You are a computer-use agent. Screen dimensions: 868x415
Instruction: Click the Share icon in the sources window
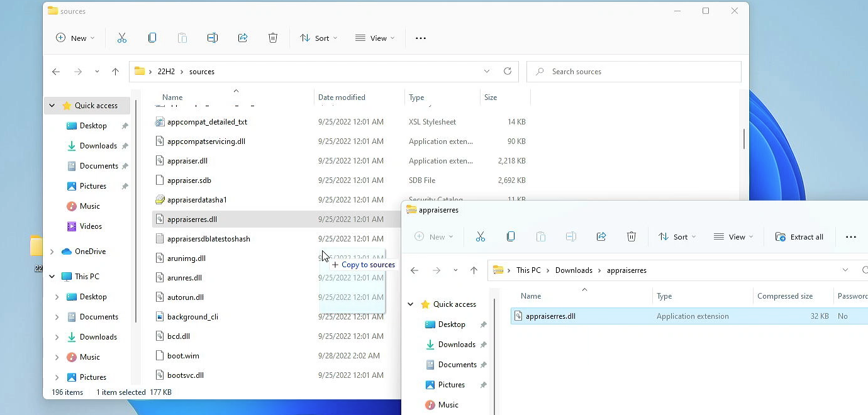tap(243, 38)
